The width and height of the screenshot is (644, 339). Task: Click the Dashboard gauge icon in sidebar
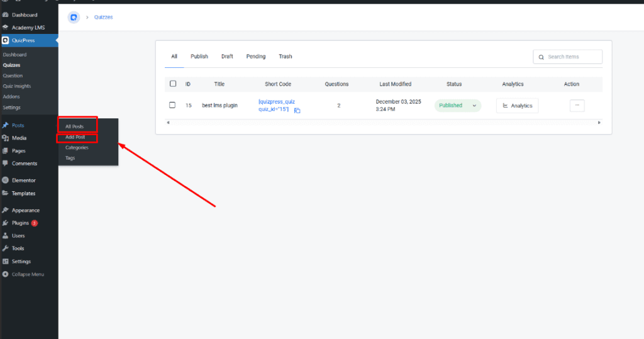point(5,15)
